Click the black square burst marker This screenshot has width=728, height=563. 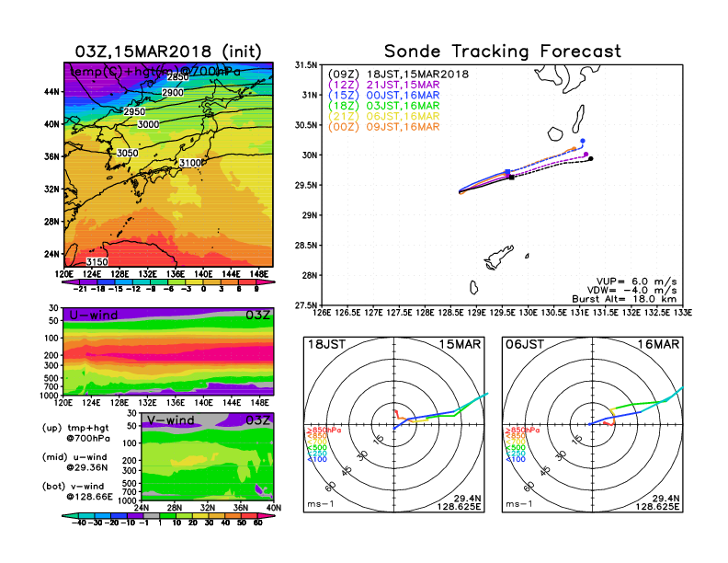coord(512,177)
